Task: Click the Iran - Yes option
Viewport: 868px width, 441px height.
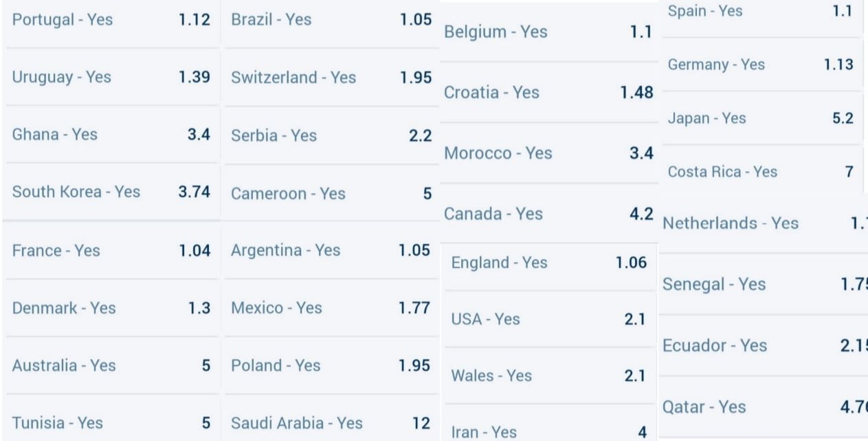Action: point(548,432)
